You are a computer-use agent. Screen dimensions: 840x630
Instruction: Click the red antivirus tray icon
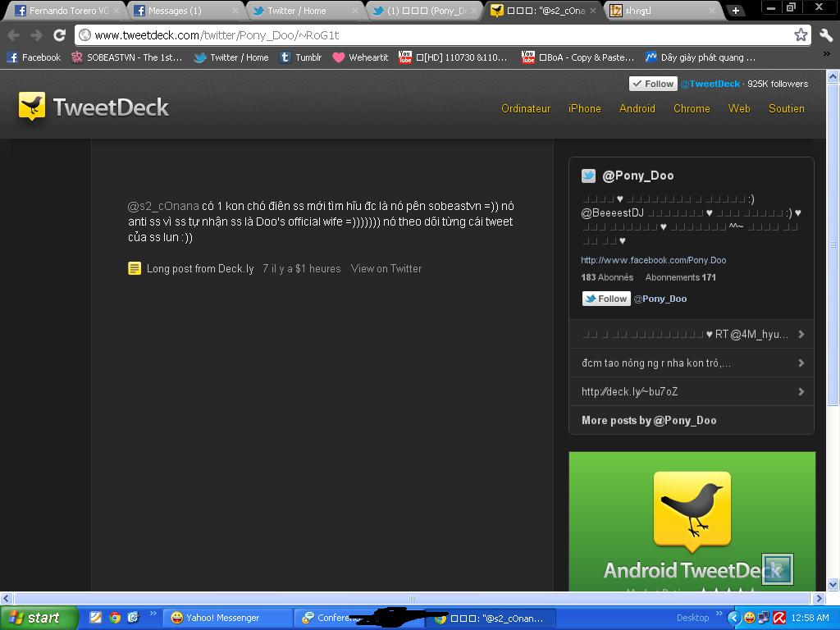point(779,618)
